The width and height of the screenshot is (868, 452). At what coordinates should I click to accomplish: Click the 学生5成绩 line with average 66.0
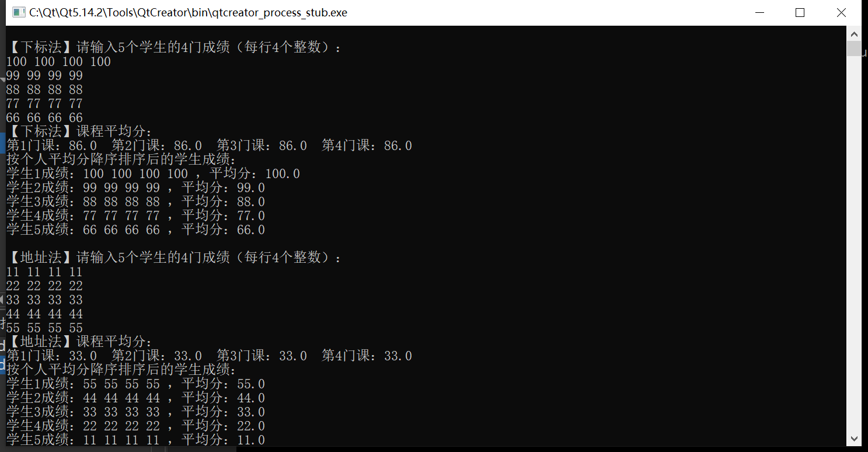[x=135, y=230]
